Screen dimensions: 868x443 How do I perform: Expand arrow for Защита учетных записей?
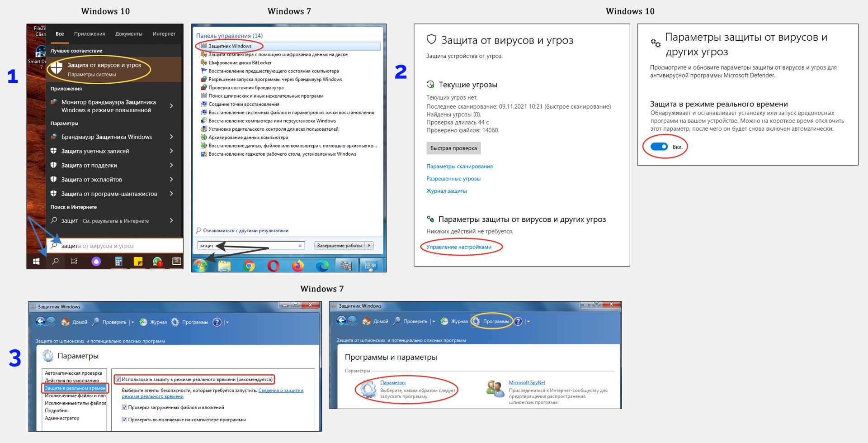point(171,151)
